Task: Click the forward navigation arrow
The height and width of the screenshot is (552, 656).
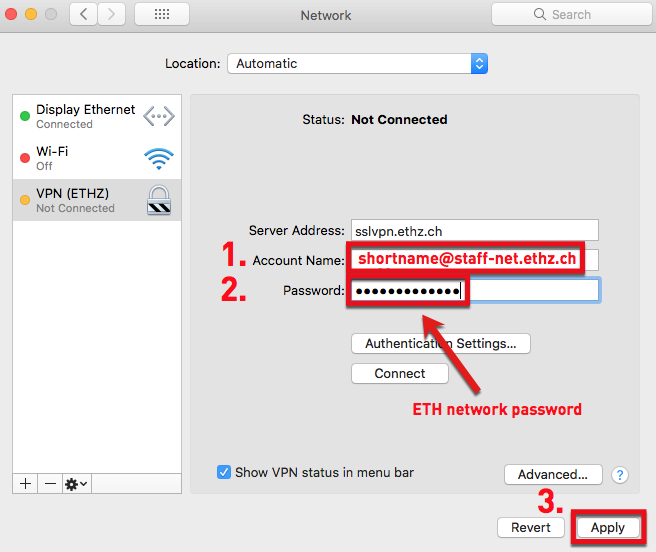Action: 111,15
